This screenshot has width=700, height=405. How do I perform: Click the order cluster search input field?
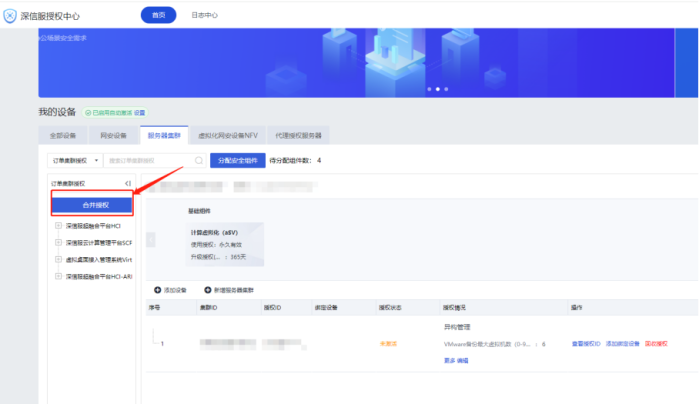coord(148,160)
